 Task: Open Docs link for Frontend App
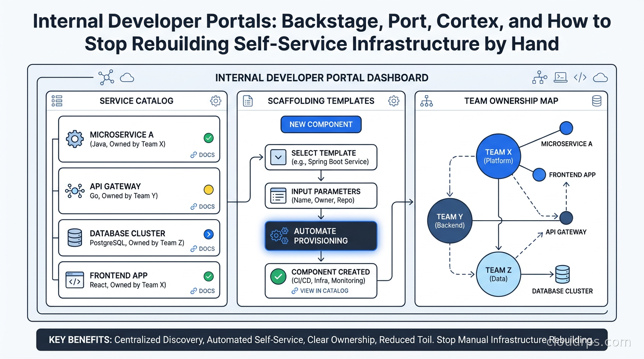pos(203,291)
